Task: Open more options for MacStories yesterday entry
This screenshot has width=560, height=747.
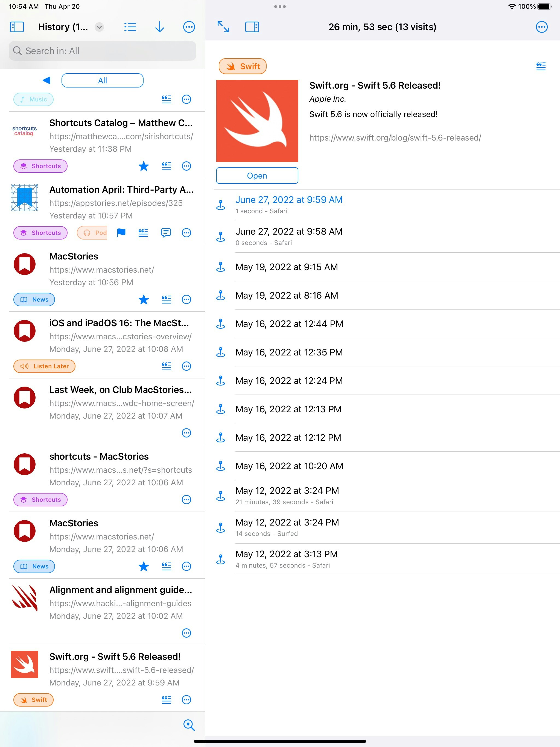Action: pyautogui.click(x=186, y=300)
